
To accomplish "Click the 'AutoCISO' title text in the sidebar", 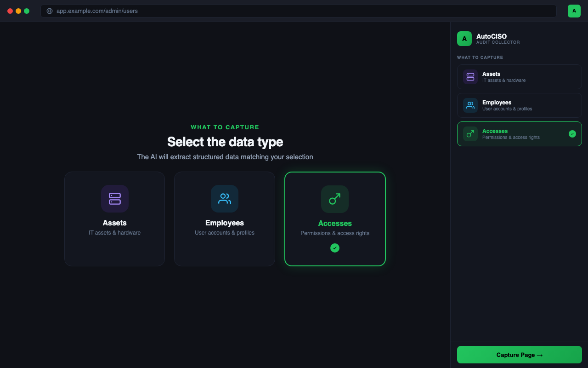I will coord(492,36).
